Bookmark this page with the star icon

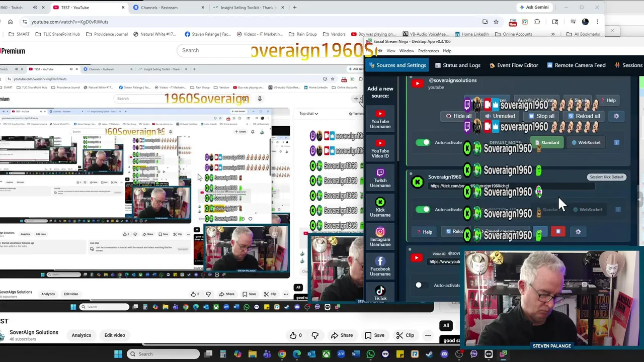496,22
